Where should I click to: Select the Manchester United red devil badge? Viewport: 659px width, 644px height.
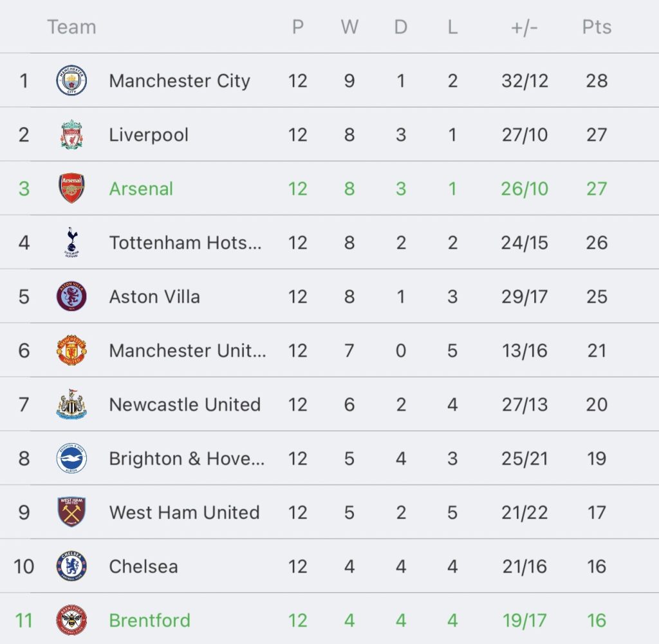pos(71,350)
